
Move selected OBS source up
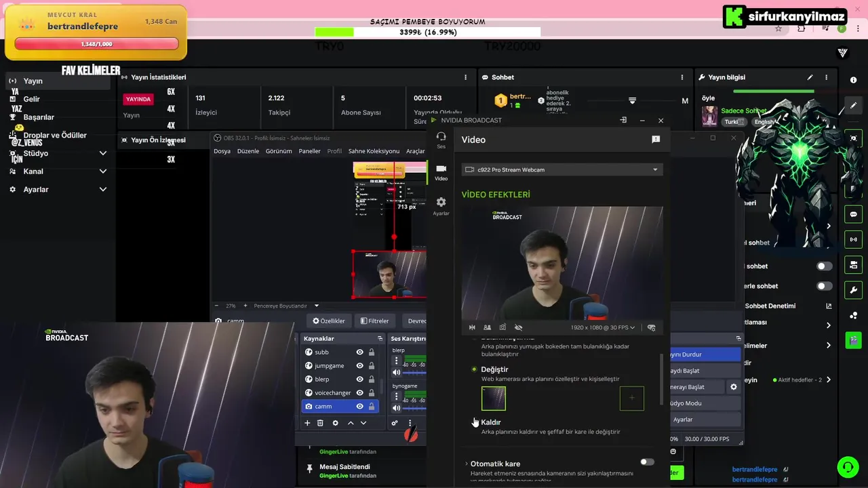pyautogui.click(x=351, y=423)
